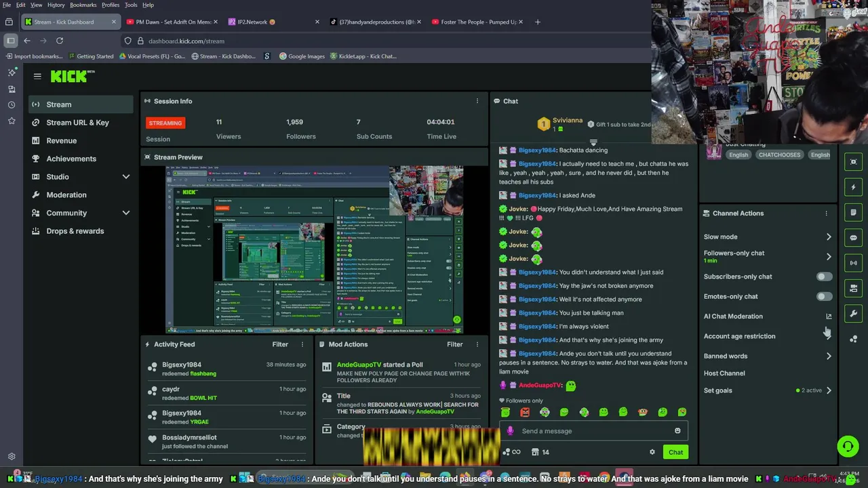Open chat settings gear icon
This screenshot has height=488, width=868.
click(652, 452)
